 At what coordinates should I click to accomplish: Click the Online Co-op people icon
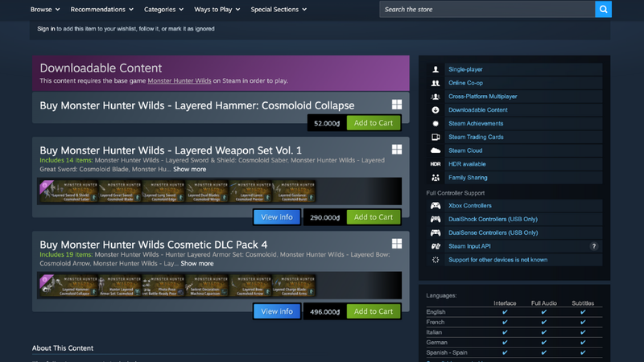tap(436, 83)
